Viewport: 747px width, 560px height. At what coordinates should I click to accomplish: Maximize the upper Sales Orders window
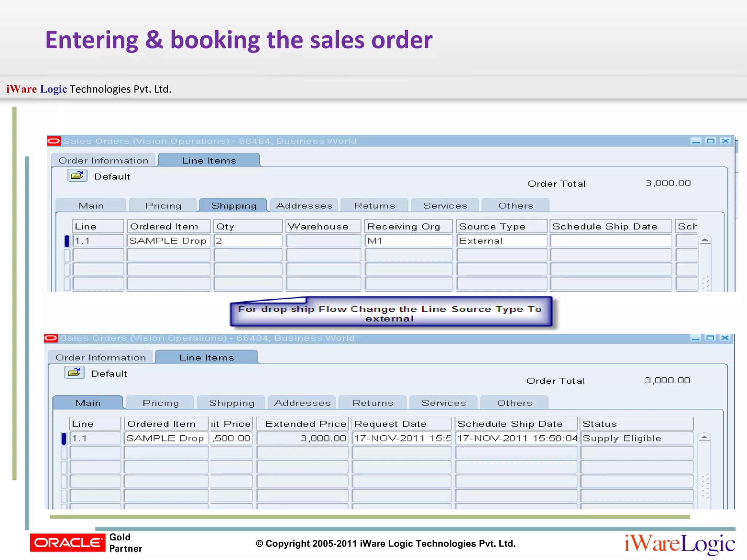tap(711, 141)
